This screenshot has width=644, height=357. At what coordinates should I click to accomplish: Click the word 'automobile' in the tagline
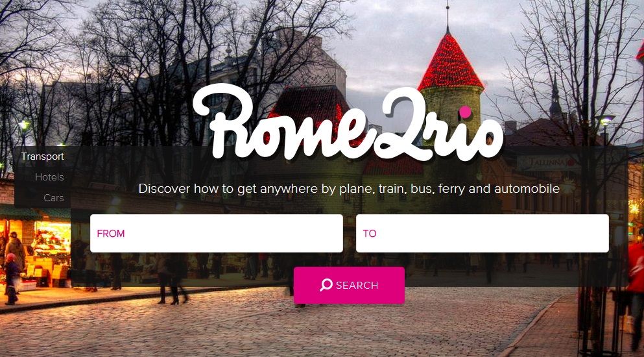(527, 189)
